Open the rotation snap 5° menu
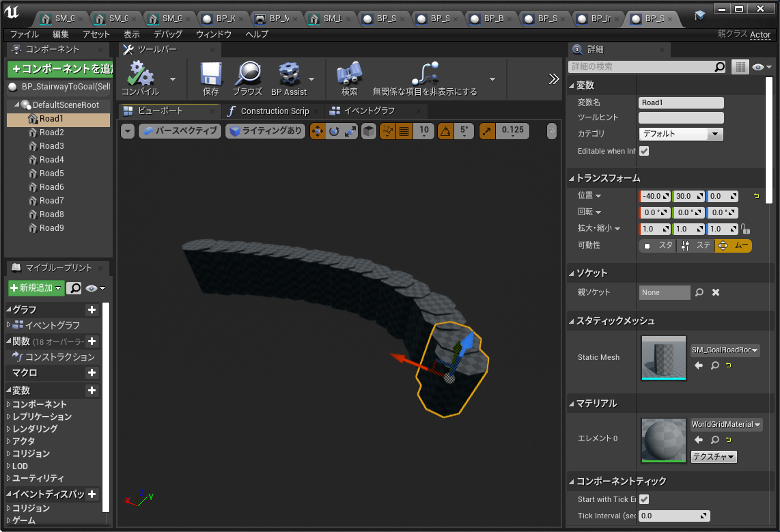780x532 pixels. click(x=464, y=130)
